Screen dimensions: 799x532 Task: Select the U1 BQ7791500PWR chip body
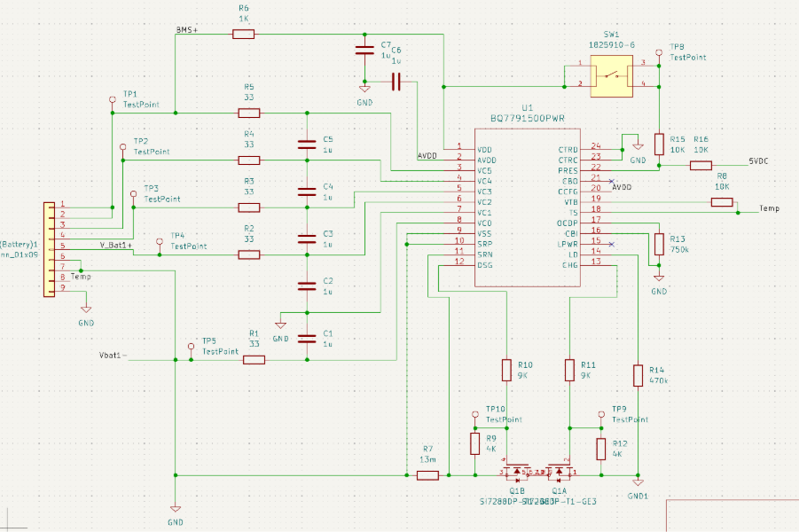527,213
